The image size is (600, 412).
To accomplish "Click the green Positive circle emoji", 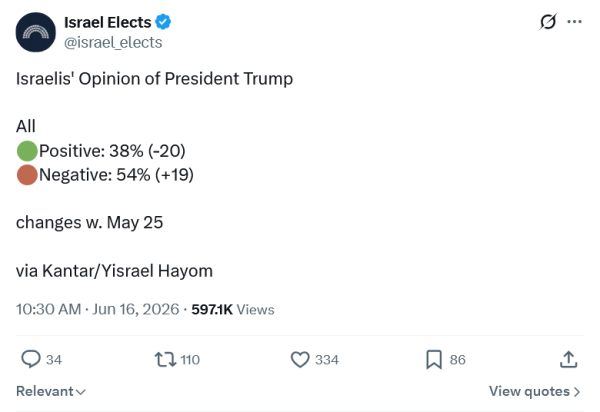I will 27,151.
